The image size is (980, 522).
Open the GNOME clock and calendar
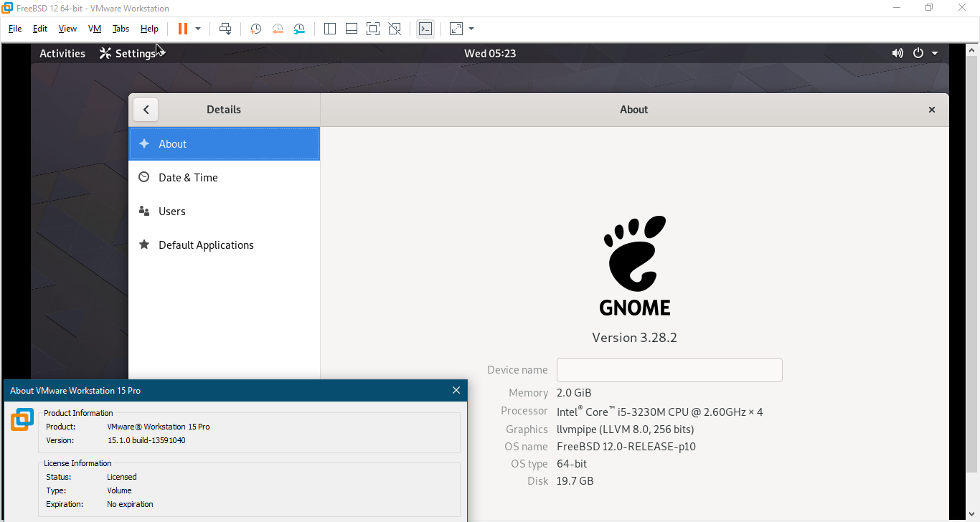(x=490, y=53)
